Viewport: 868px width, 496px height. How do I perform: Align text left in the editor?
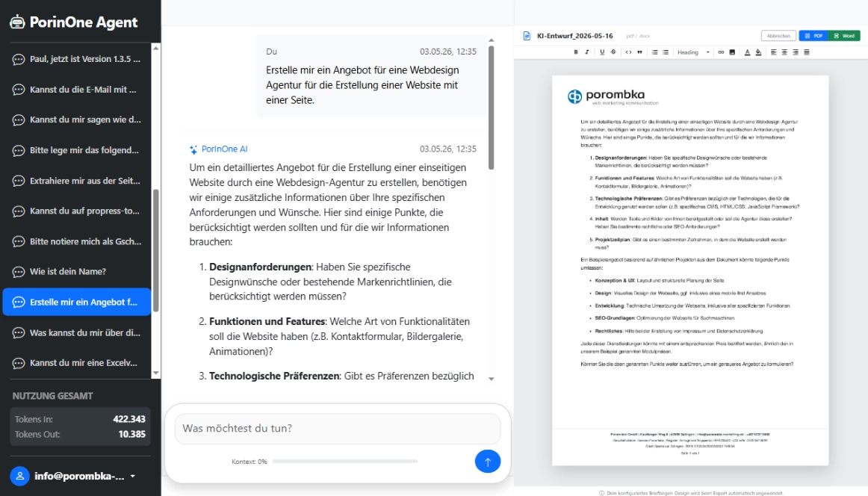pos(773,52)
